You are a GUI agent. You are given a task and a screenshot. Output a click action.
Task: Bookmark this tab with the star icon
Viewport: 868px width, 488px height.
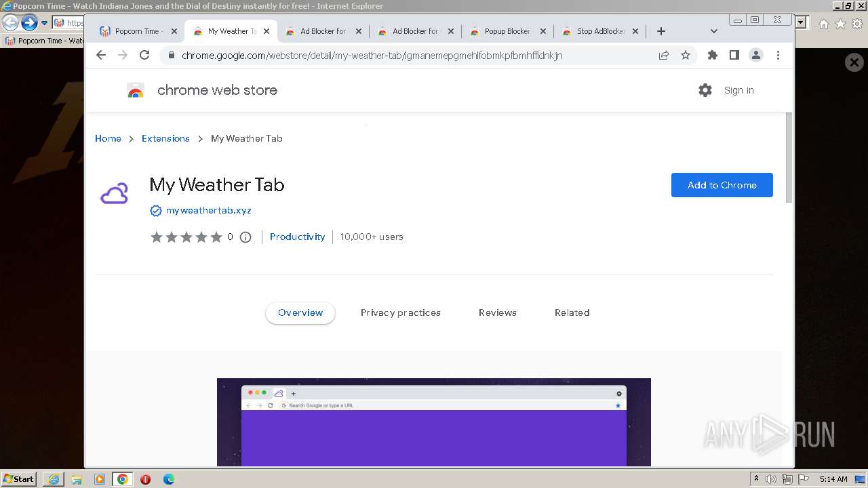pos(686,55)
